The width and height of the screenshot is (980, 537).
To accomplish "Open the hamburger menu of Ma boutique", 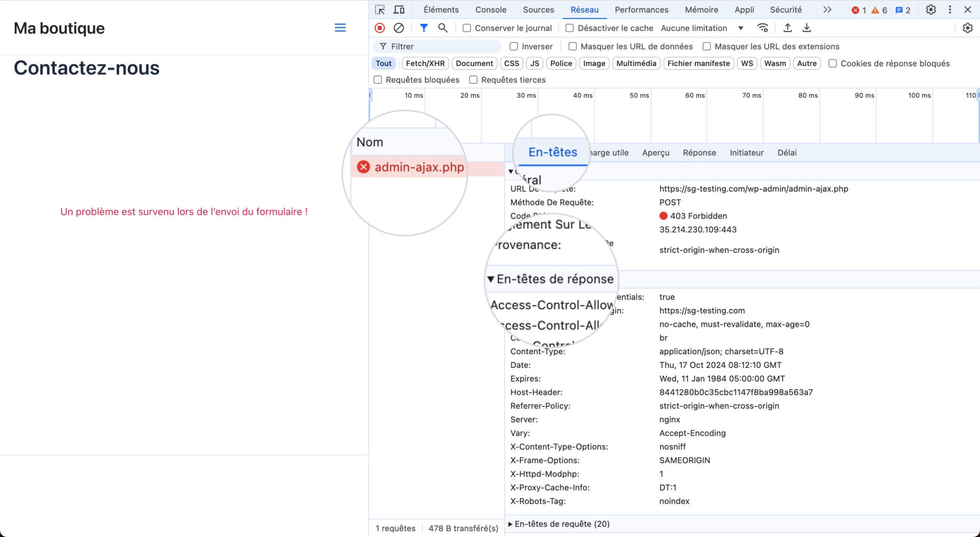I will 340,28.
